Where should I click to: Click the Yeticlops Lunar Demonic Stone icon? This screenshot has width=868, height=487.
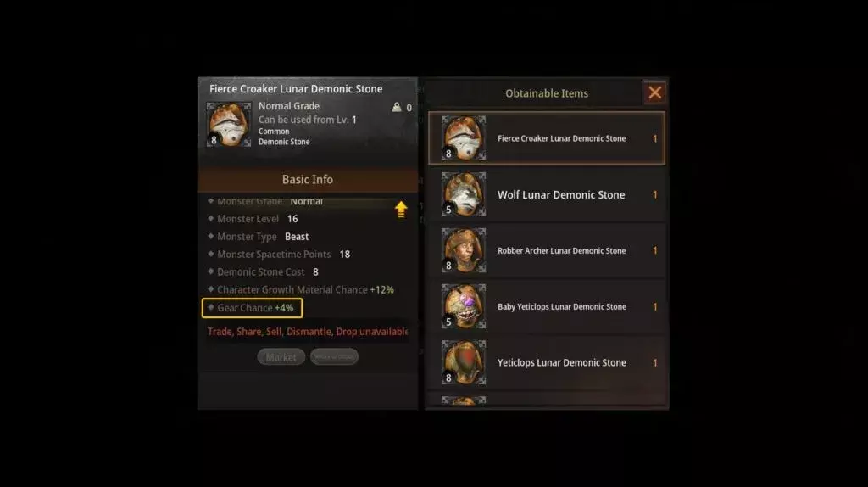click(464, 362)
